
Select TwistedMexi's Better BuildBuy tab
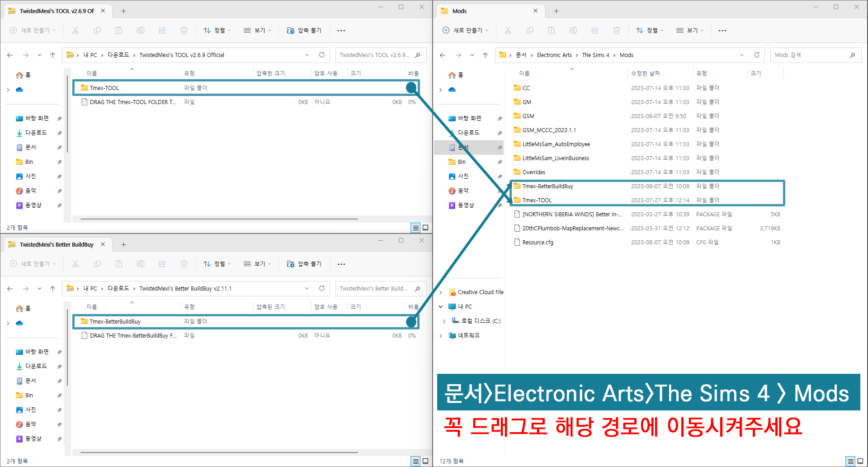pyautogui.click(x=57, y=244)
